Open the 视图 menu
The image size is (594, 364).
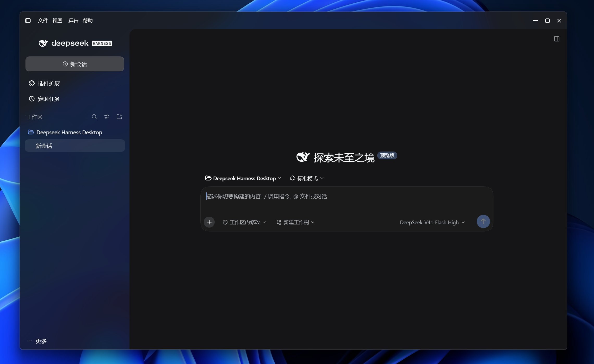57,21
